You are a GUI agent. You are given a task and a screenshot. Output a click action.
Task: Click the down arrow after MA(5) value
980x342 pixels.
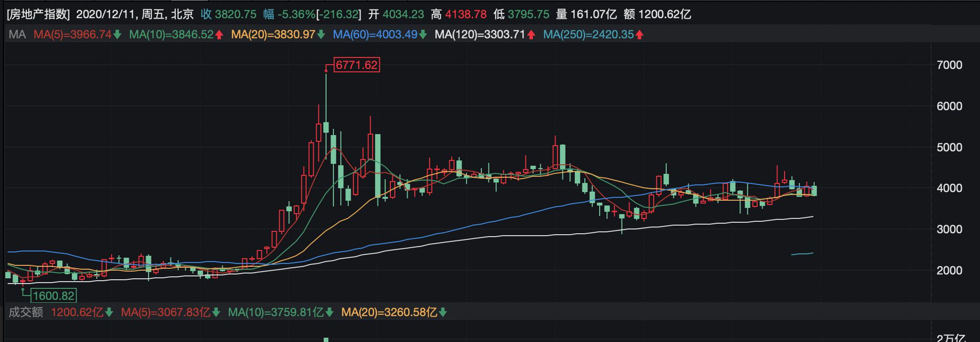pyautogui.click(x=117, y=34)
